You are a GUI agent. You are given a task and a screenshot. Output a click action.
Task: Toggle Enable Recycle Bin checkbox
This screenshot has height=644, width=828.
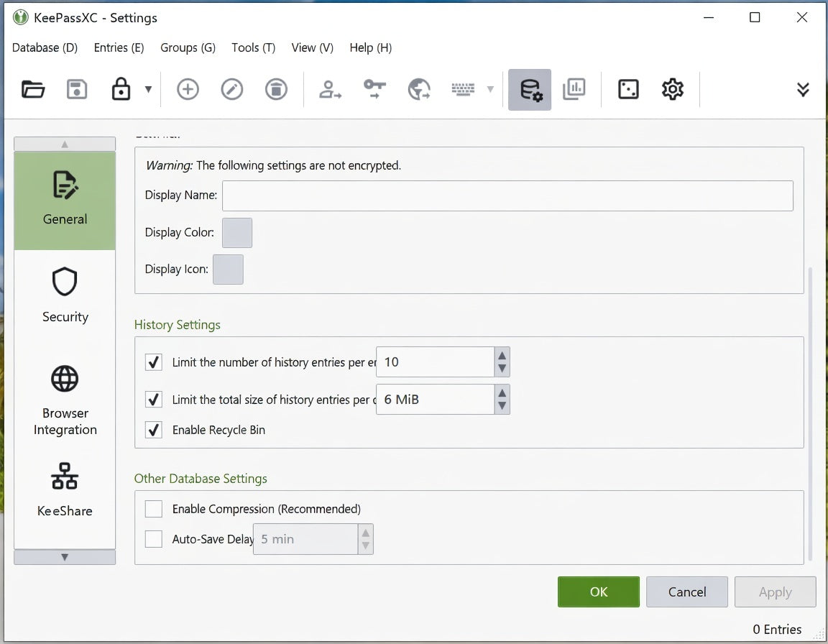(154, 431)
